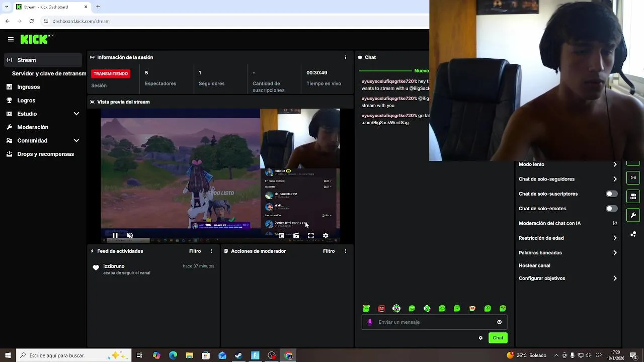
Task: Toggle theater mode in the stream preview
Action: 296,235
